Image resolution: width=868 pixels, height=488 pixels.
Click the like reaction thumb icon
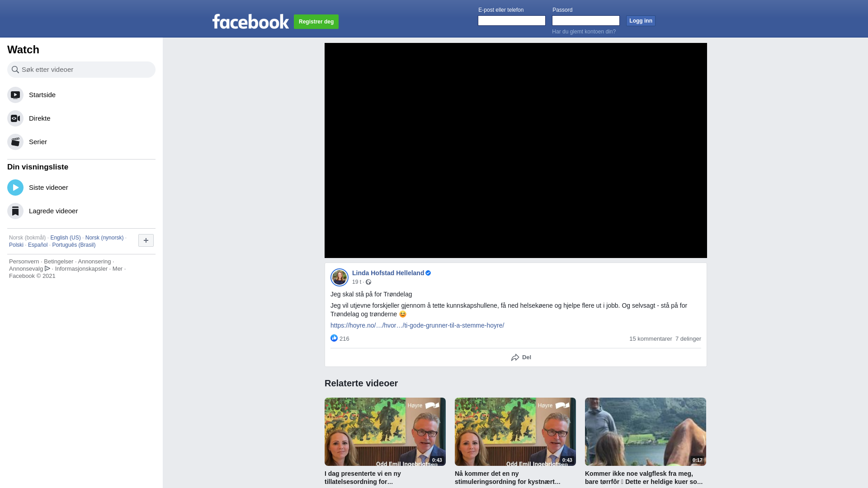point(334,338)
